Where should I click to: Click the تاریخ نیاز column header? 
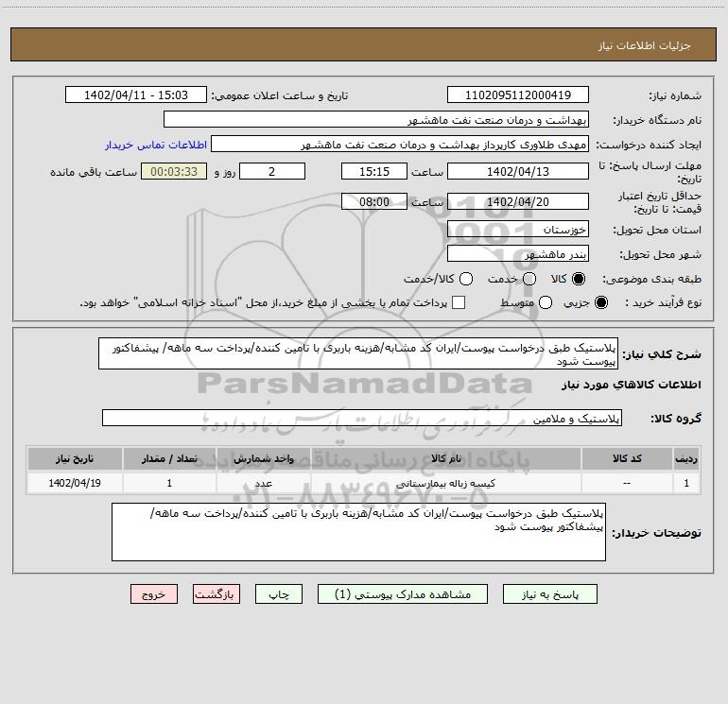click(75, 458)
